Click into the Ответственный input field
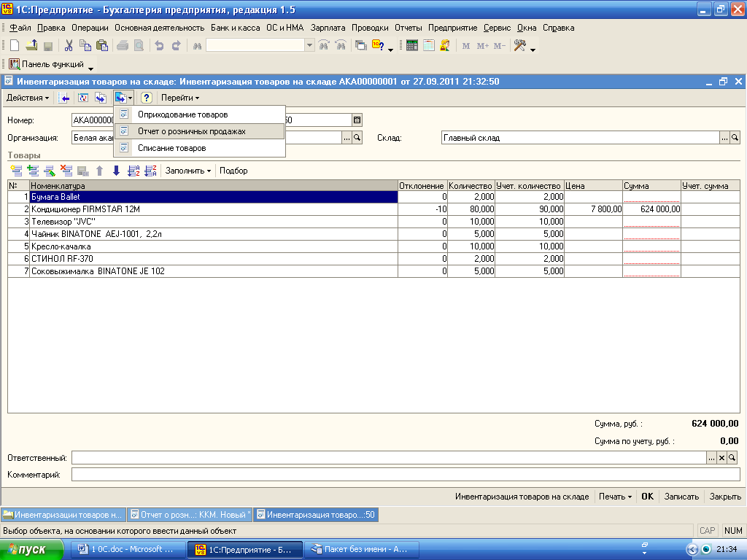 [389, 458]
